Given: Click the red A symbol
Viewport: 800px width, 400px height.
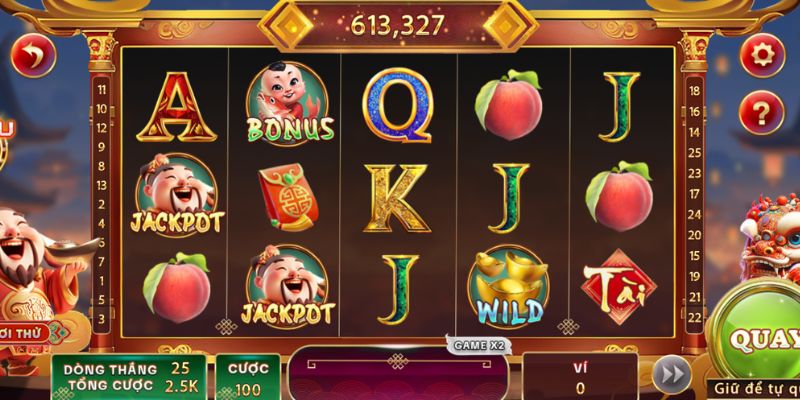Looking at the screenshot, I should pyautogui.click(x=177, y=107).
